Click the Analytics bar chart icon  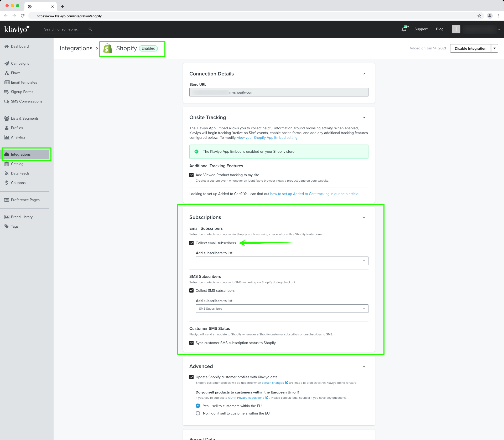point(7,137)
